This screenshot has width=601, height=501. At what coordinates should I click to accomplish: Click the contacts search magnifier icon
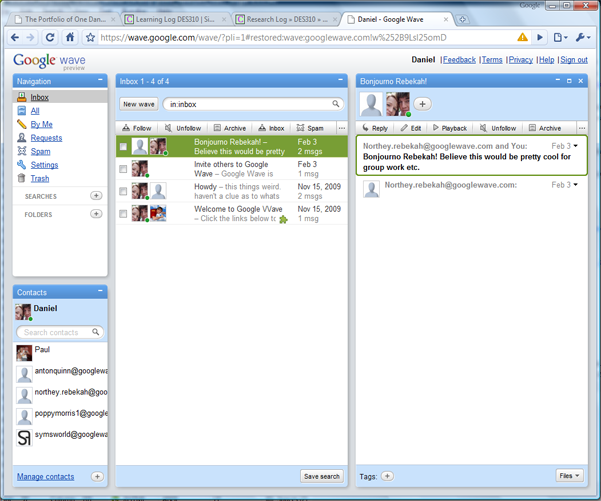tap(95, 332)
